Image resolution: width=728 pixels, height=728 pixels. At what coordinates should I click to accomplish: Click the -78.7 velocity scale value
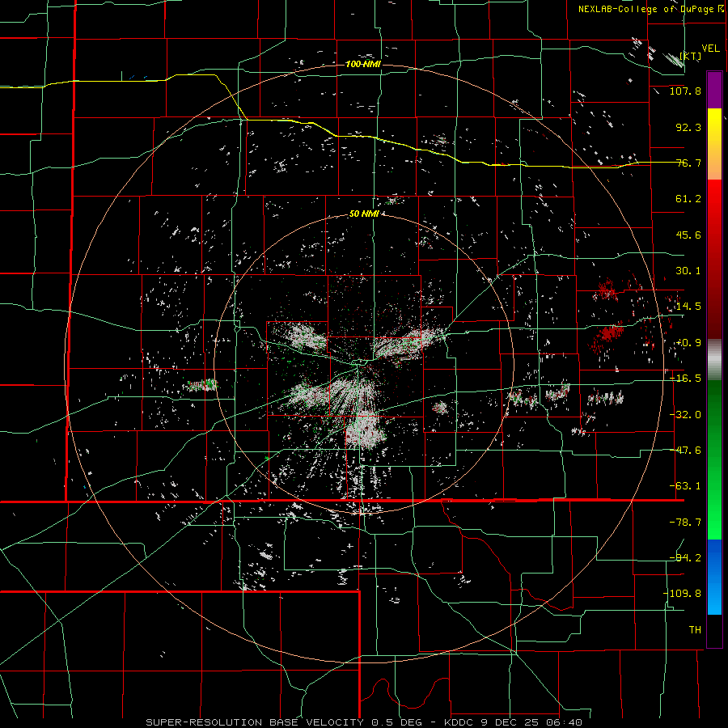pos(685,523)
